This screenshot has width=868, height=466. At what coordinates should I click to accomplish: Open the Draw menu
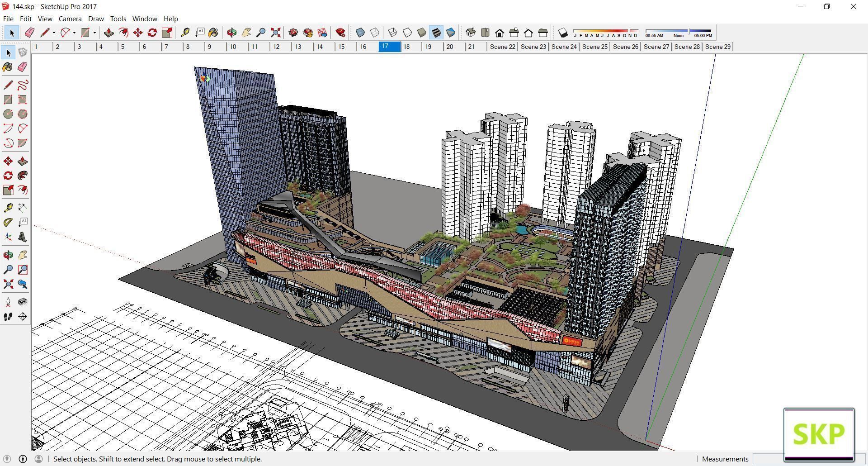96,19
